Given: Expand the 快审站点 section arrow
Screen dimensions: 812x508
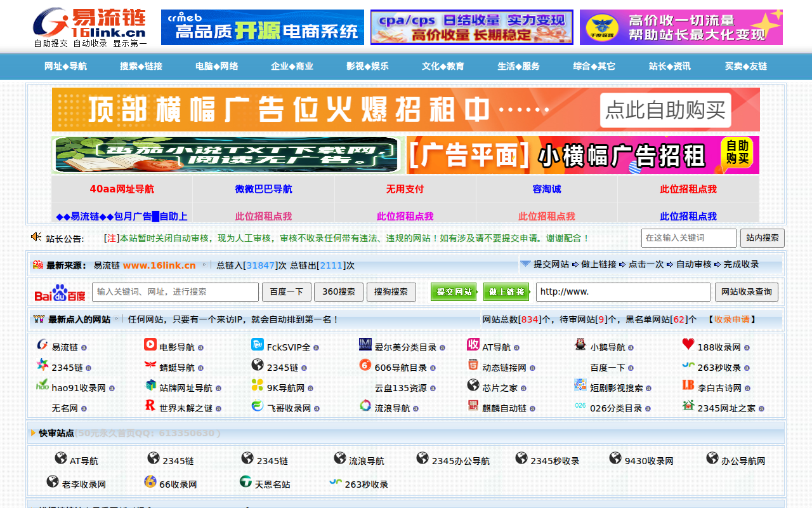Looking at the screenshot, I should coord(33,433).
